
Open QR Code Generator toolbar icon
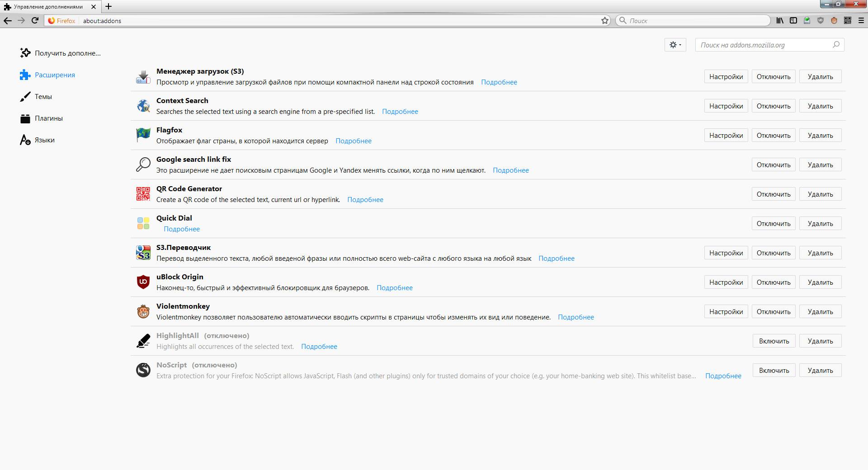coord(848,20)
